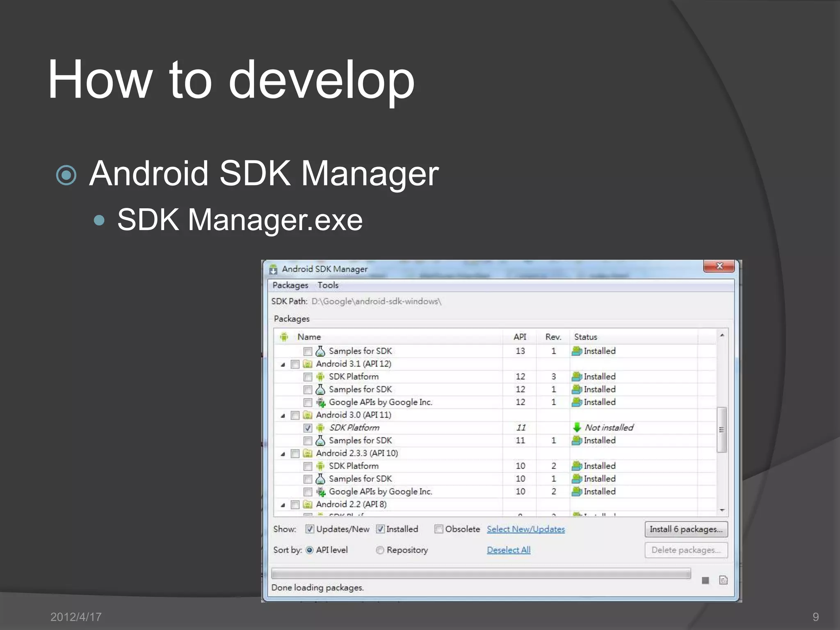Viewport: 840px width, 630px height.
Task: Check the API 10 SDK Platform checkbox
Action: (x=308, y=466)
